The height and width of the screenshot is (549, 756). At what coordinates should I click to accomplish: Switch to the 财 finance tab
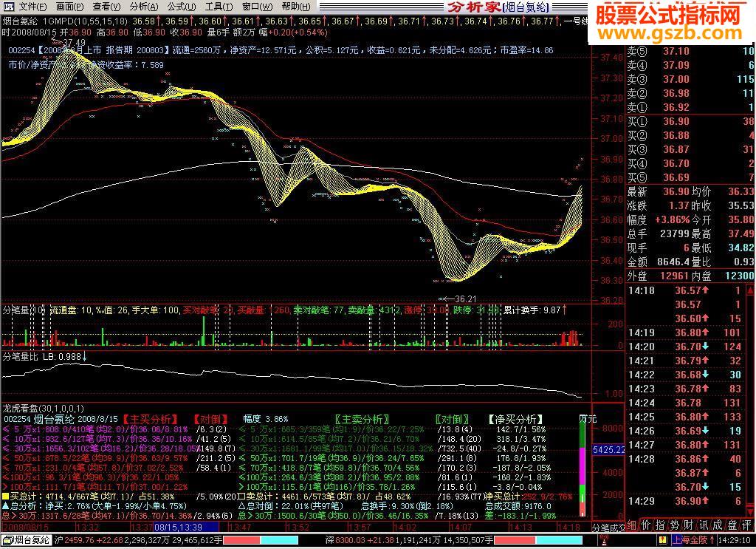(689, 525)
